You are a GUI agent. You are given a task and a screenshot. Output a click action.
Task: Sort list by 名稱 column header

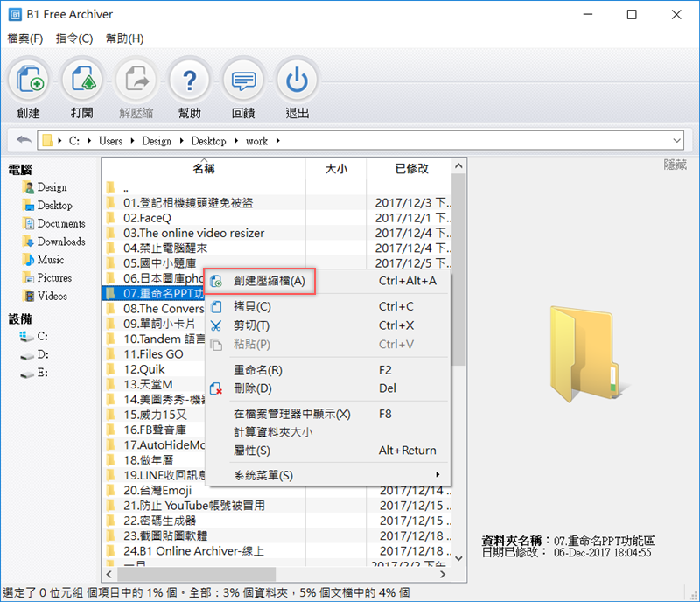pos(203,168)
